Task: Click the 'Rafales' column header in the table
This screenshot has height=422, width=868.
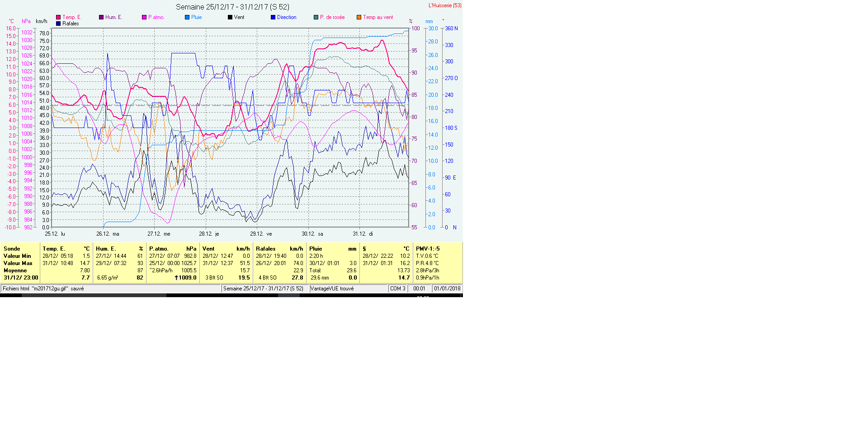Action: pos(265,249)
